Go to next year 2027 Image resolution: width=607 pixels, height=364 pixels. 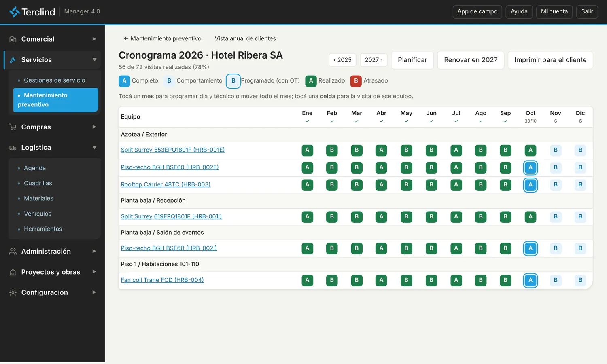374,60
